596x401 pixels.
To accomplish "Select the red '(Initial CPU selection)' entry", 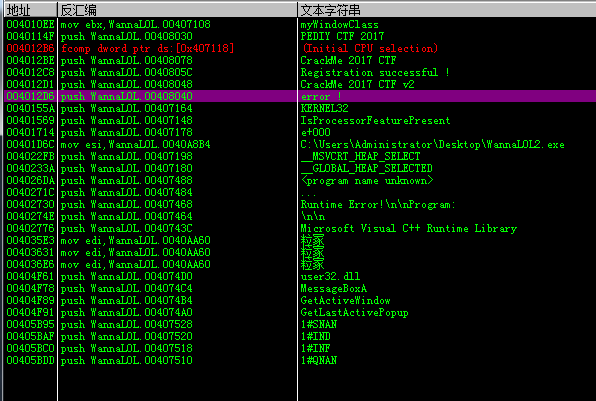I will (370, 48).
